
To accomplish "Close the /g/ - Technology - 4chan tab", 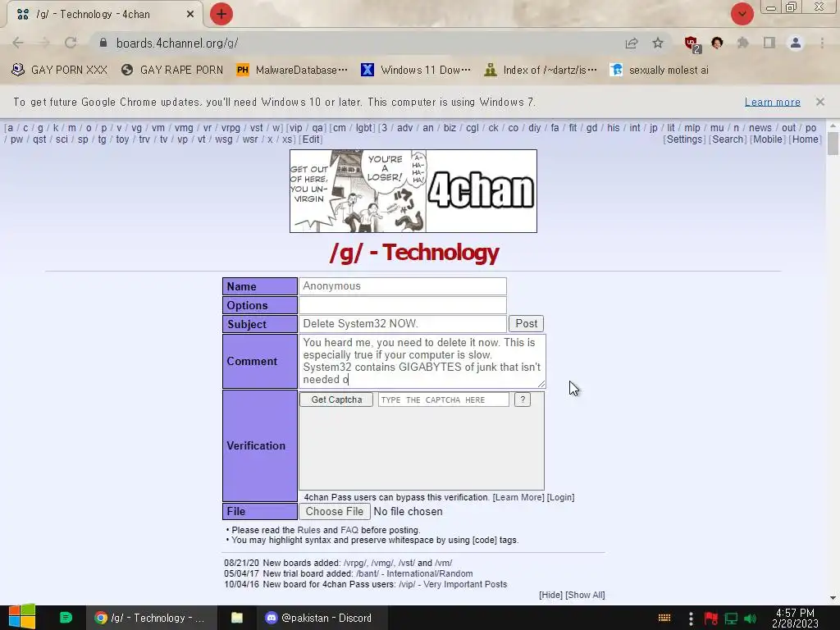I will (x=190, y=15).
